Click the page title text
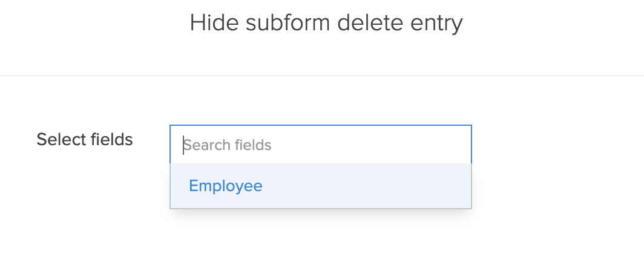The height and width of the screenshot is (271, 644). click(326, 23)
